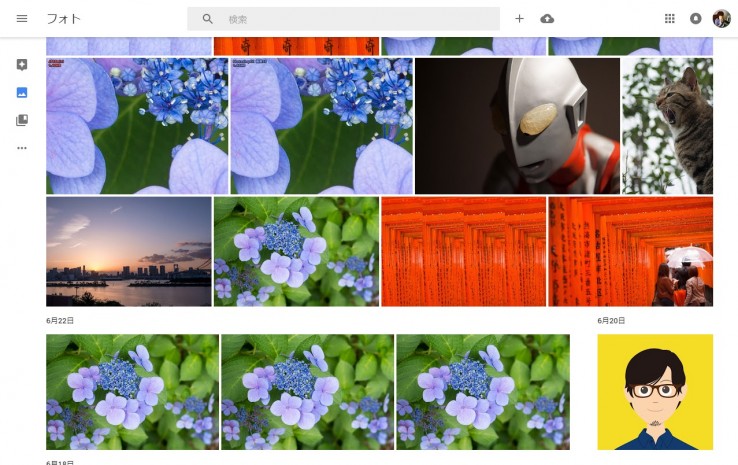Click the search magnifier icon
Screen dimensions: 738x465
(x=208, y=19)
